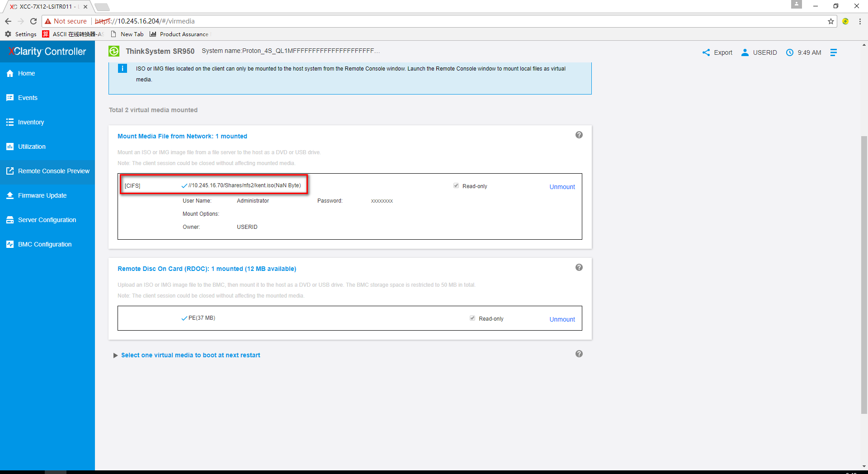Click the Home icon in sidebar

(10, 73)
